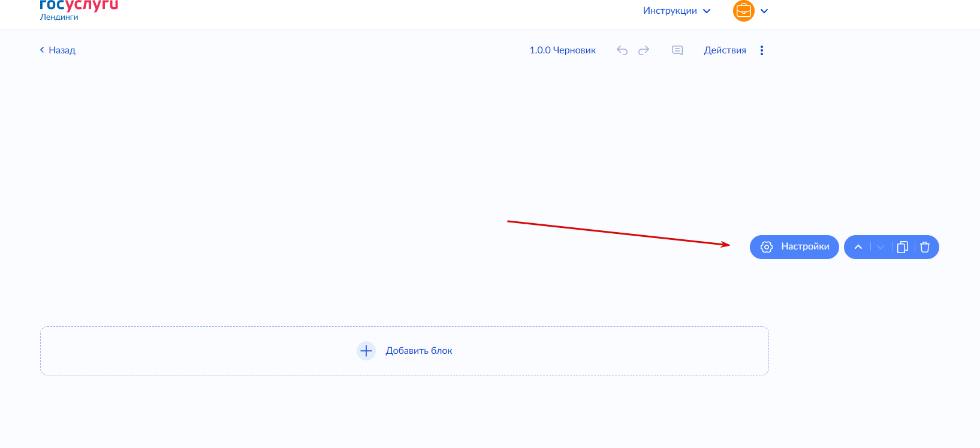Move the block up with the up chevron
This screenshot has height=448, width=980.
(858, 247)
